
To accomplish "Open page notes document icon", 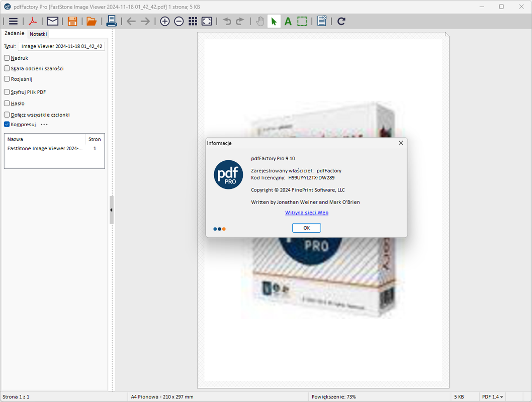I will (322, 21).
